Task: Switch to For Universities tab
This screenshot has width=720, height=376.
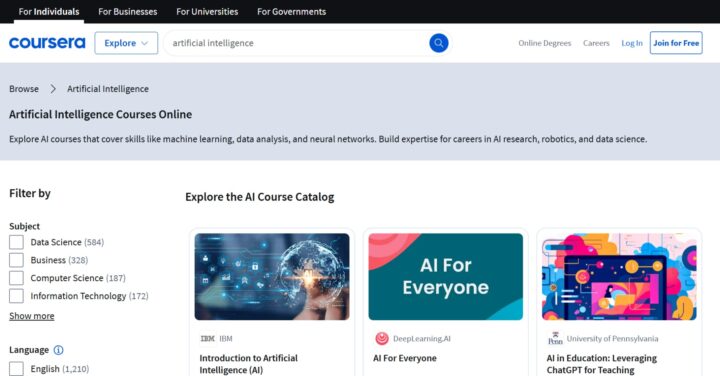Action: (x=207, y=11)
